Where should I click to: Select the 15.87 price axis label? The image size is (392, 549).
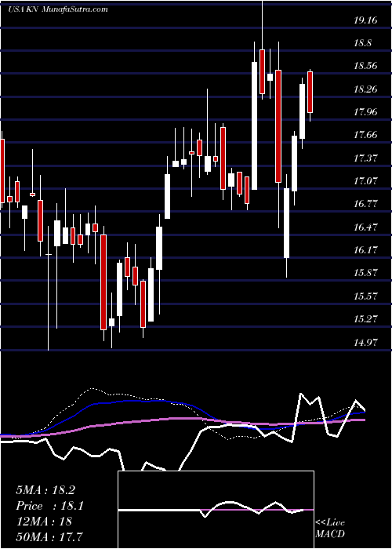(365, 273)
